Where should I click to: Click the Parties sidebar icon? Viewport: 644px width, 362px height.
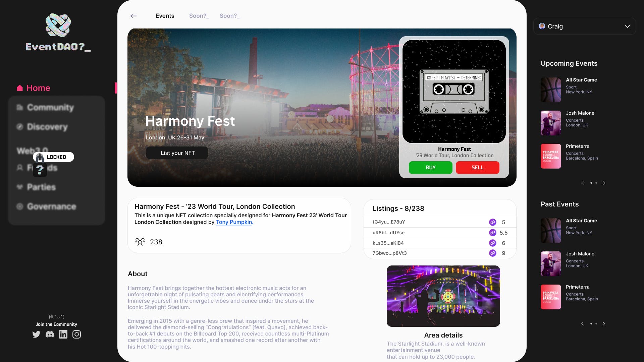point(20,187)
